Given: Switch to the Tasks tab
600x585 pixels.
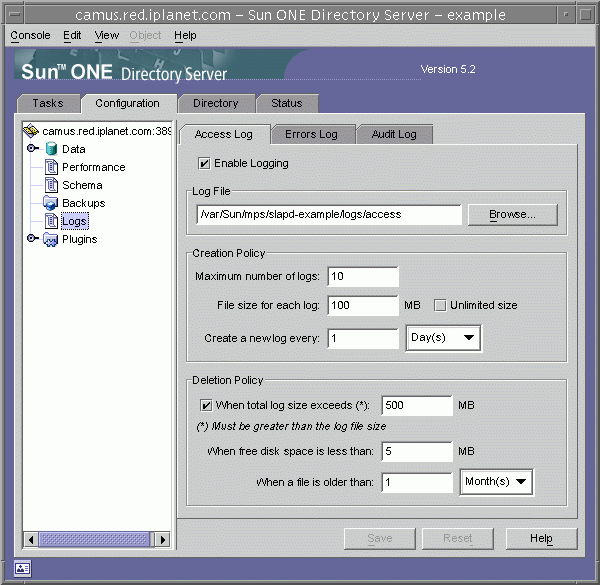Looking at the screenshot, I should tap(48, 103).
